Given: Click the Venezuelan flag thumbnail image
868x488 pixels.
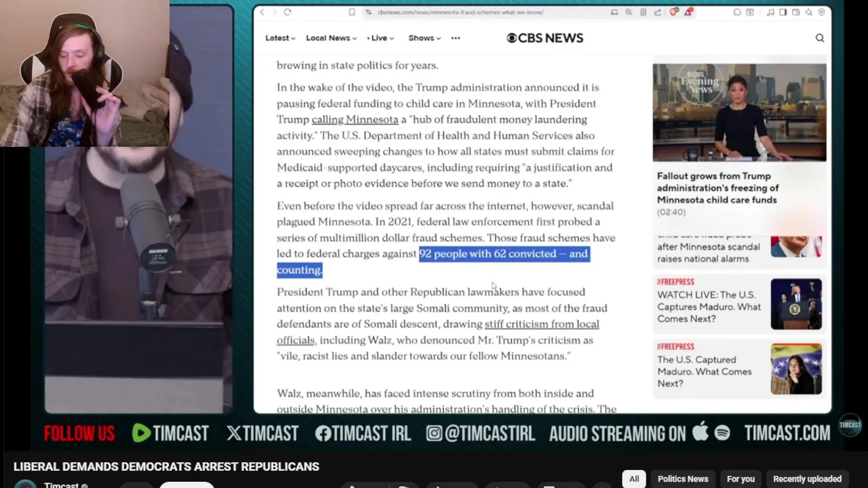Looking at the screenshot, I should tap(796, 369).
